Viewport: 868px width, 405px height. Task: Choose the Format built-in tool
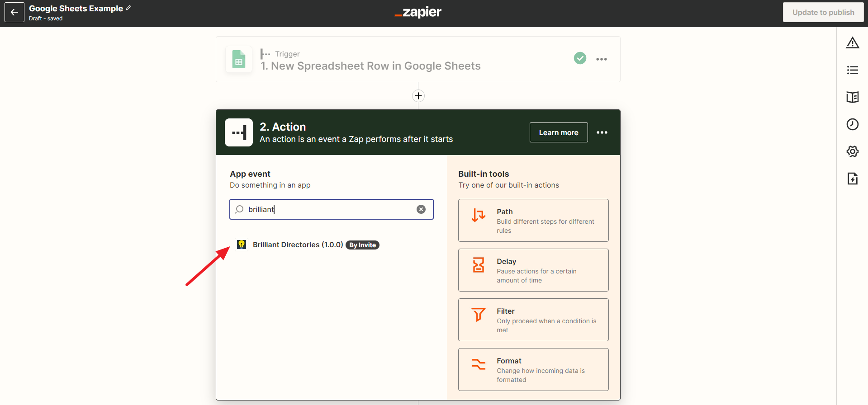(x=533, y=370)
